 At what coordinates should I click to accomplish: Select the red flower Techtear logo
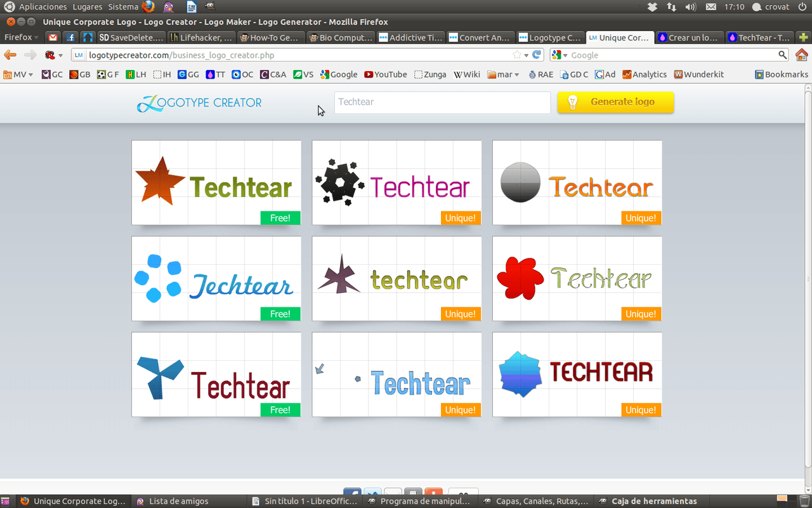coord(577,278)
